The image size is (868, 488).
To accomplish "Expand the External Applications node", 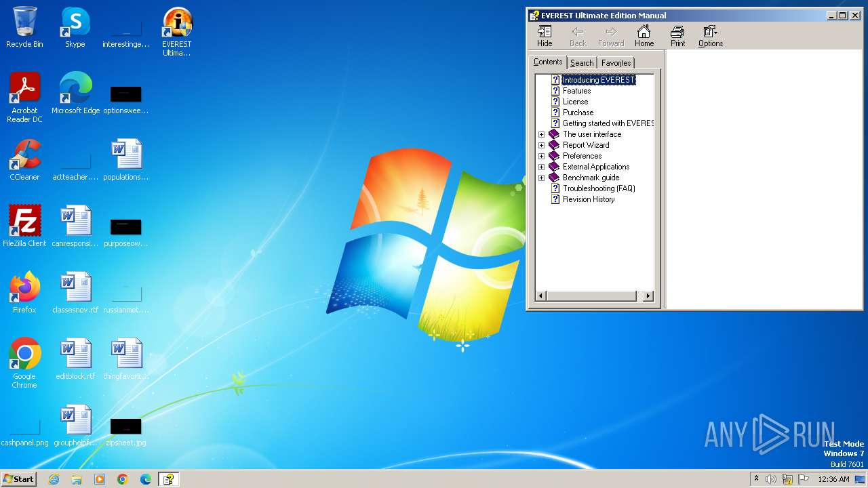I will 541,167.
